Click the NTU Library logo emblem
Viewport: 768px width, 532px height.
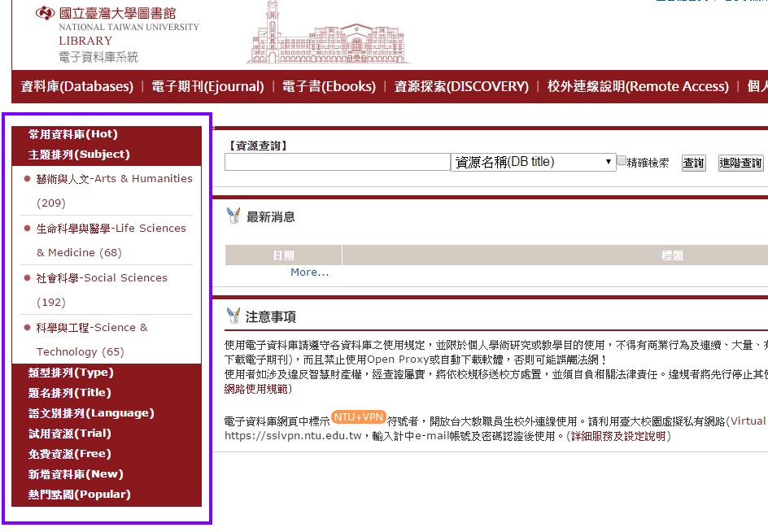pyautogui.click(x=45, y=13)
